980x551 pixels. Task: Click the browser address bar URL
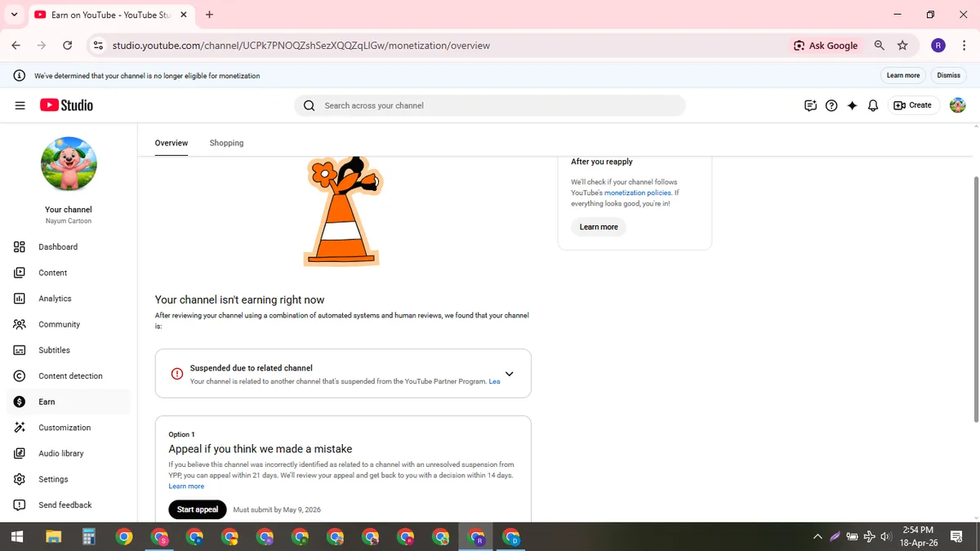pos(301,46)
